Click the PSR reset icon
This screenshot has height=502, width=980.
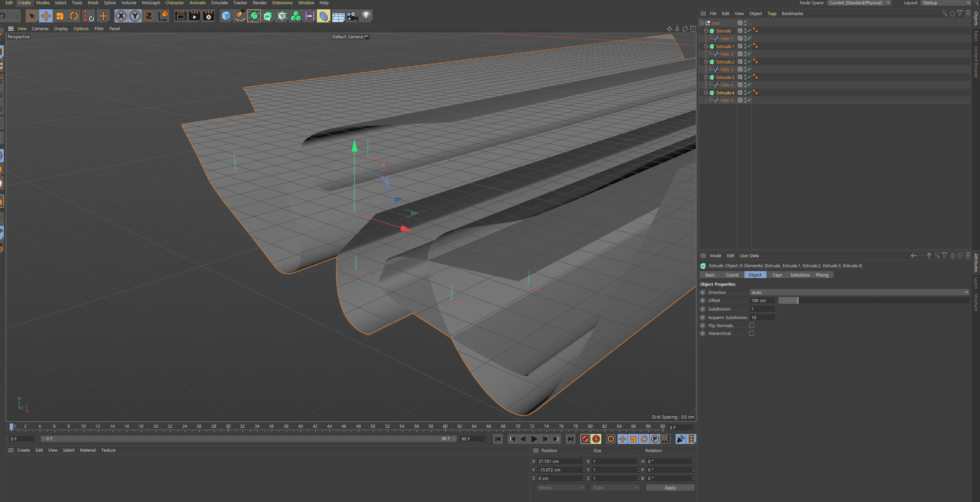pyautogui.click(x=88, y=16)
